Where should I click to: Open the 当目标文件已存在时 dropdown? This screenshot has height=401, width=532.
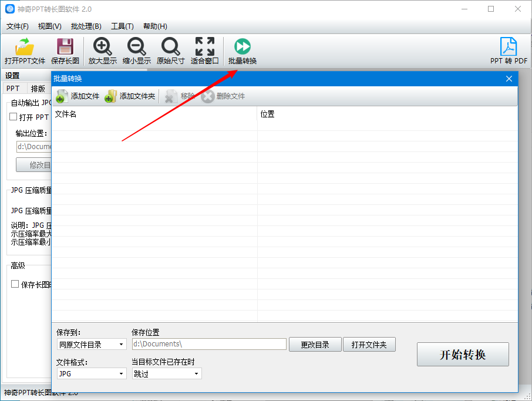click(167, 373)
